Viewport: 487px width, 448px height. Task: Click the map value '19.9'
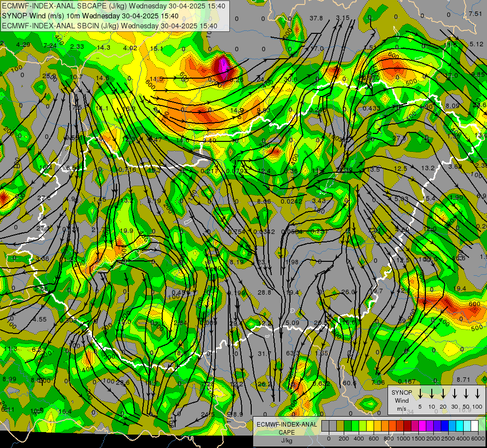[126, 230]
